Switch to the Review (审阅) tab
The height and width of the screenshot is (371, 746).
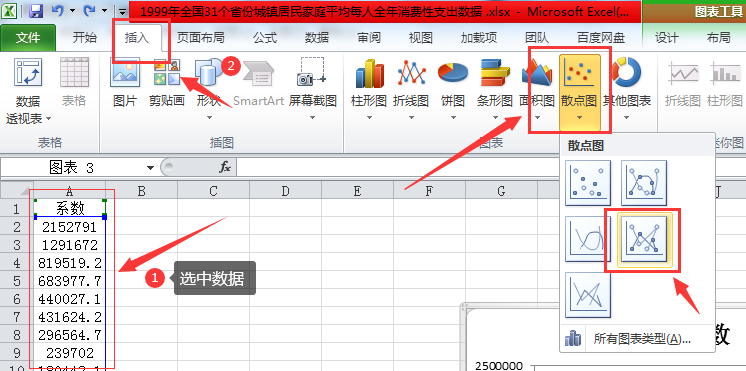click(x=369, y=38)
